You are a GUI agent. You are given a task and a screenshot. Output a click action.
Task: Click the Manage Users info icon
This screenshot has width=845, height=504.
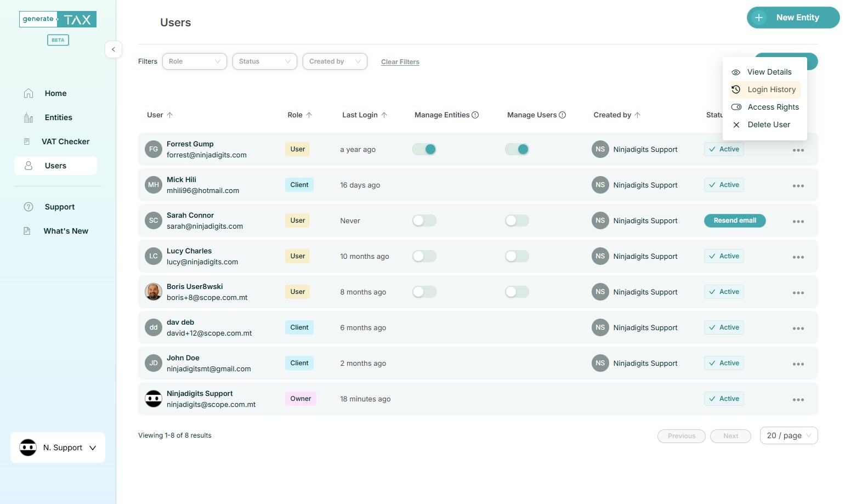pos(562,115)
